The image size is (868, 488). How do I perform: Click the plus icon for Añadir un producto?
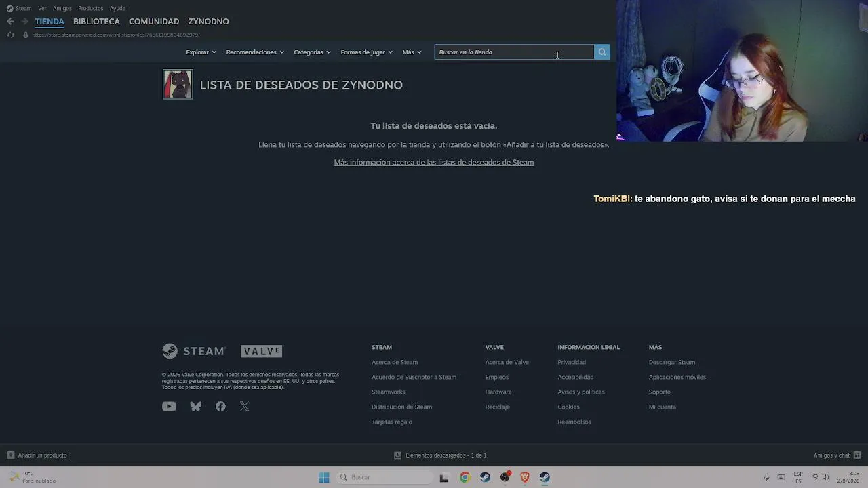10,455
